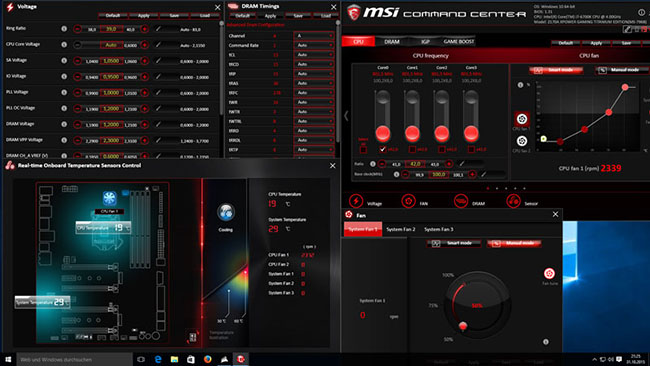This screenshot has height=366, width=650.
Task: Toggle the Core1 checkbox
Action: coord(412,149)
